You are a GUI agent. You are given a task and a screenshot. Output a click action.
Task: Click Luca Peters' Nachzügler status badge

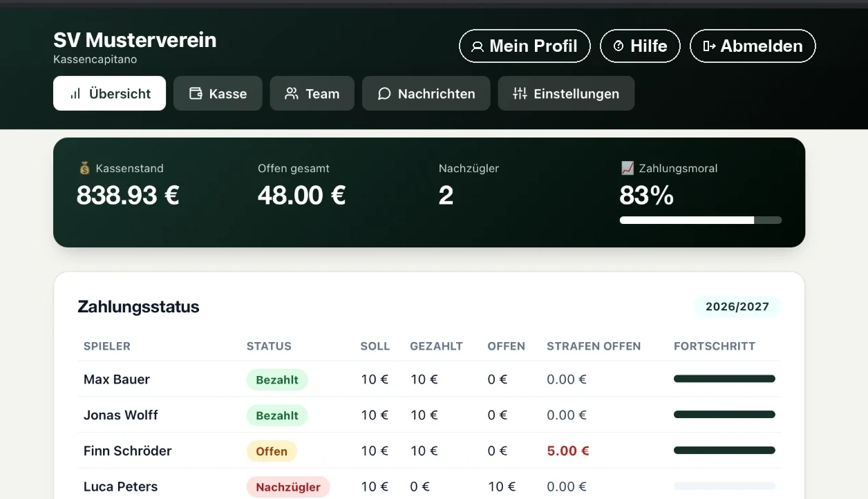point(288,487)
